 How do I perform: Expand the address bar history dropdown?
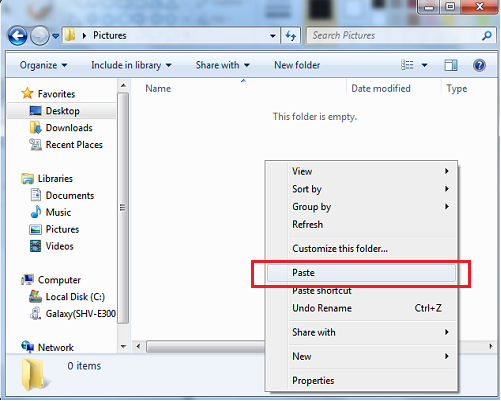tap(273, 35)
